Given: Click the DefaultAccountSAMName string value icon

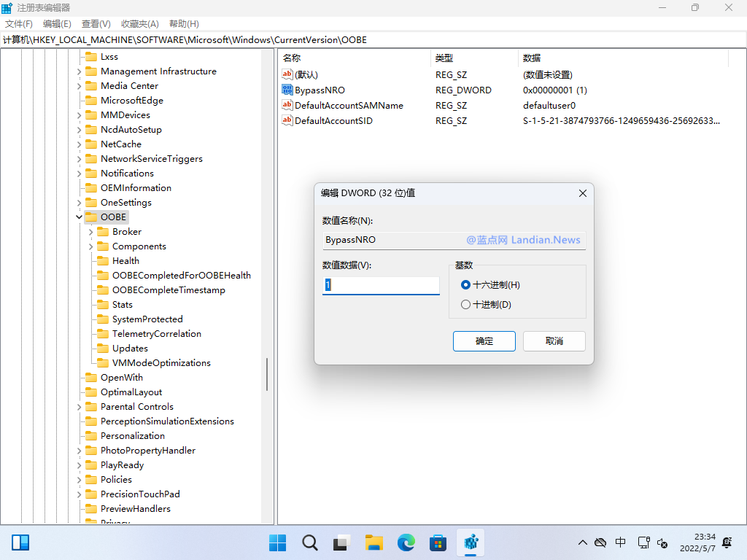Looking at the screenshot, I should pos(287,105).
